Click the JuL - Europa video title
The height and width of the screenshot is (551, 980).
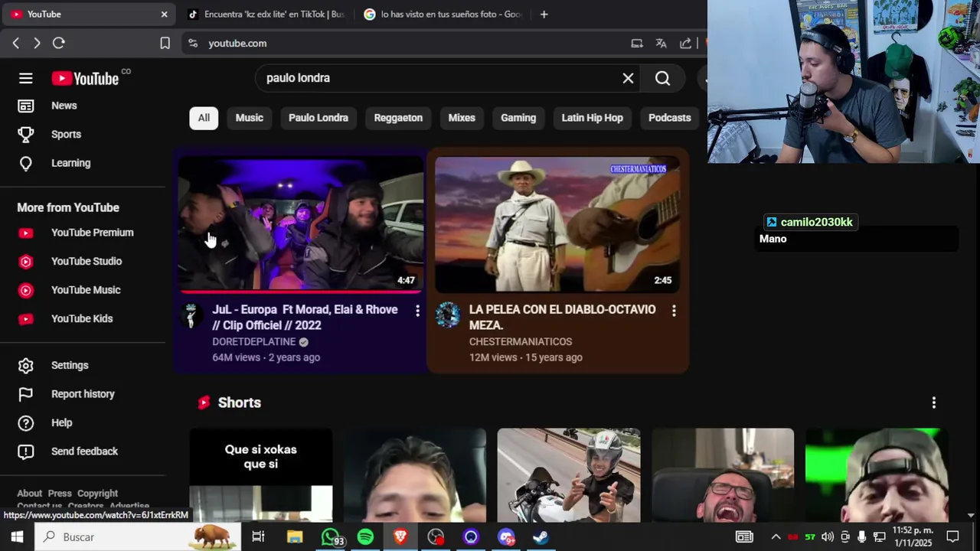point(305,318)
